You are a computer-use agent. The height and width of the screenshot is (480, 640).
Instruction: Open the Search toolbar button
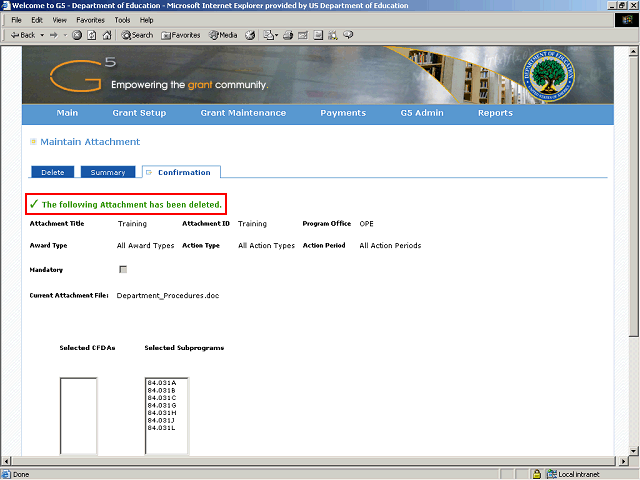coord(137,36)
